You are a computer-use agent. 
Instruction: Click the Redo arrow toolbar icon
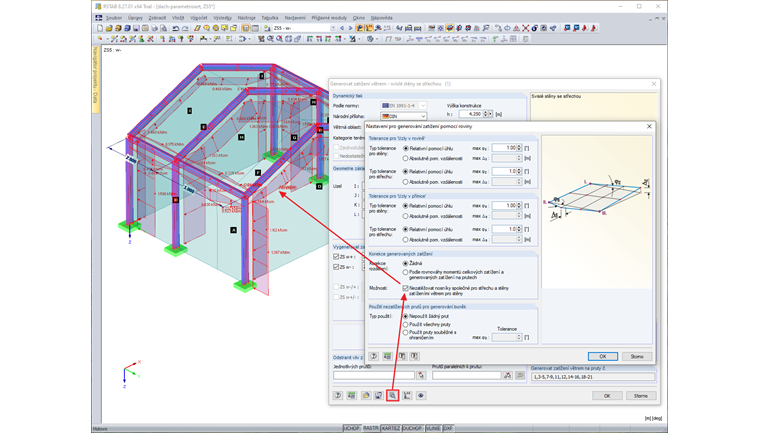point(185,28)
